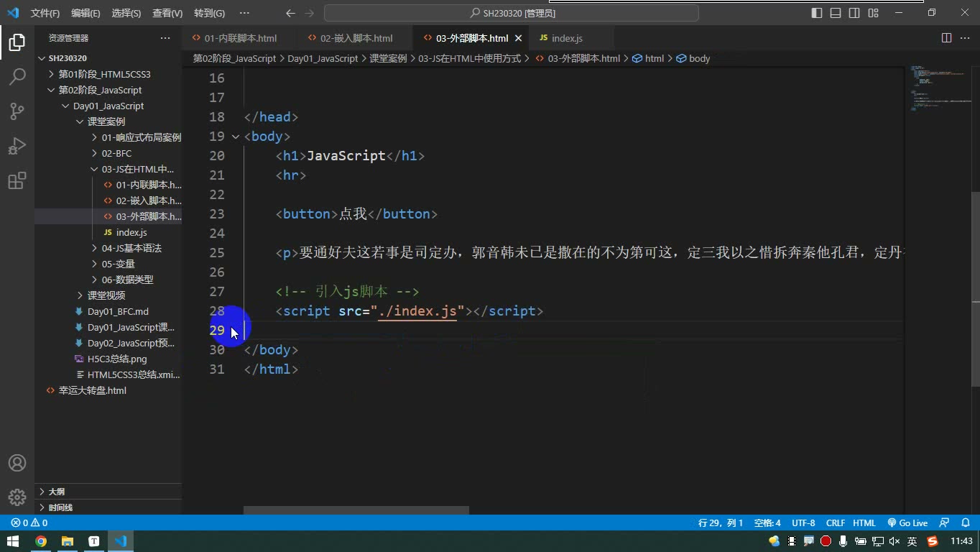This screenshot has height=552, width=980.
Task: Click the feedback icon in status bar
Action: click(944, 523)
